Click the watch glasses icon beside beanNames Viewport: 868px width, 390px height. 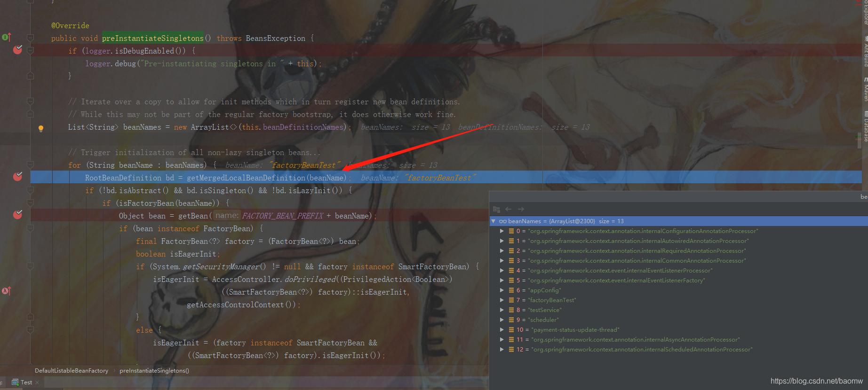coord(502,221)
